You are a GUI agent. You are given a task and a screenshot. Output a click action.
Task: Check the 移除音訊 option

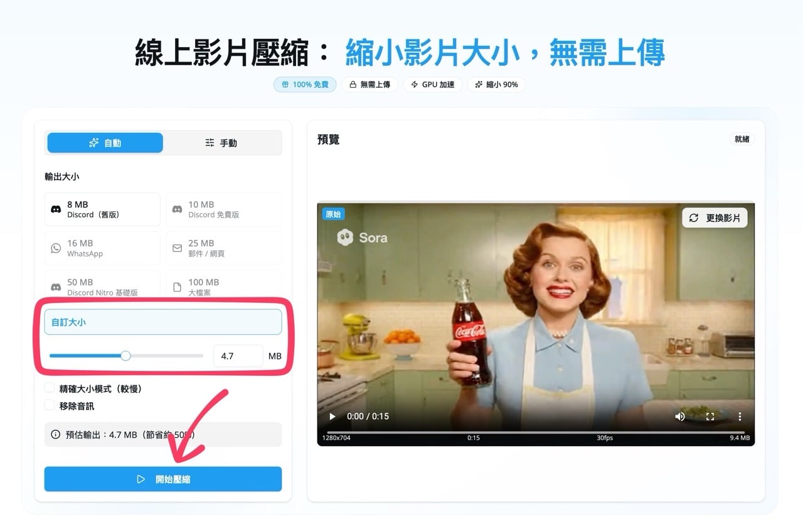tap(50, 405)
